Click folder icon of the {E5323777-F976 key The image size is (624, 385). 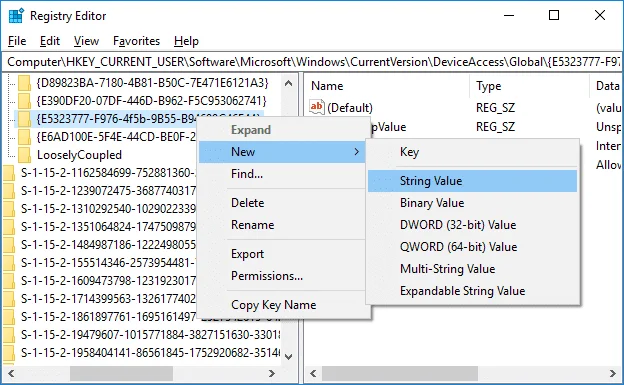tap(24, 119)
